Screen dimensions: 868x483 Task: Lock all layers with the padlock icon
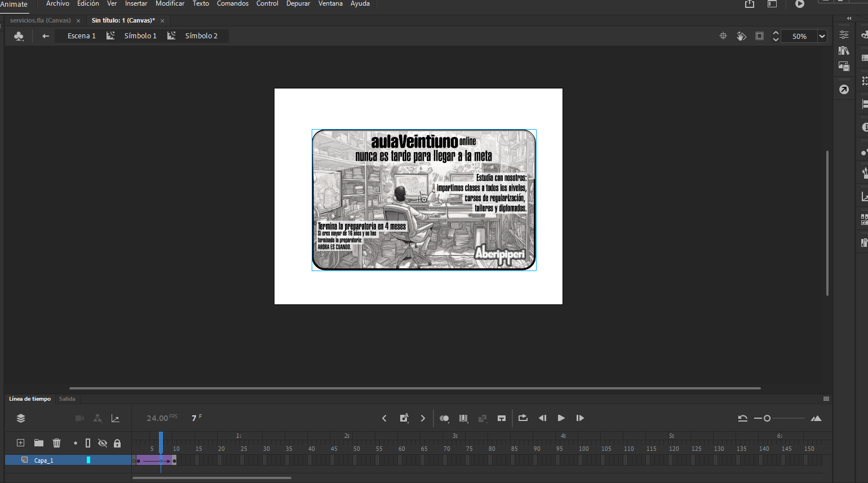(117, 443)
